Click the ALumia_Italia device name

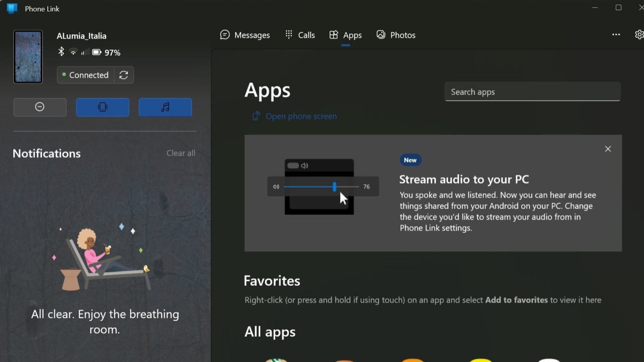click(x=81, y=36)
